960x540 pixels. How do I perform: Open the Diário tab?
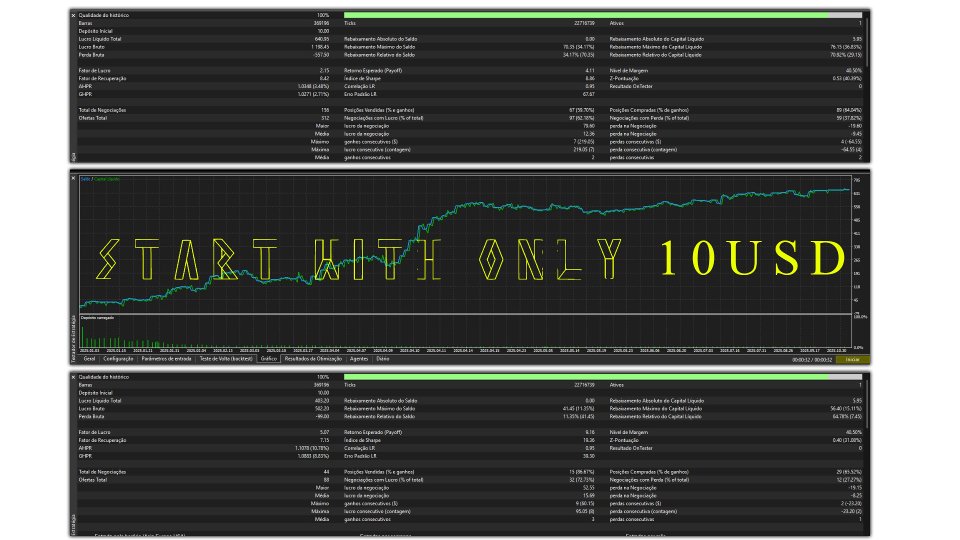click(383, 359)
